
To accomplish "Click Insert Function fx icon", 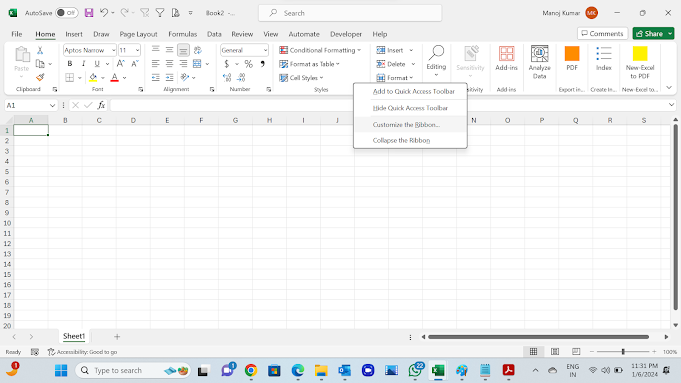I will (101, 105).
